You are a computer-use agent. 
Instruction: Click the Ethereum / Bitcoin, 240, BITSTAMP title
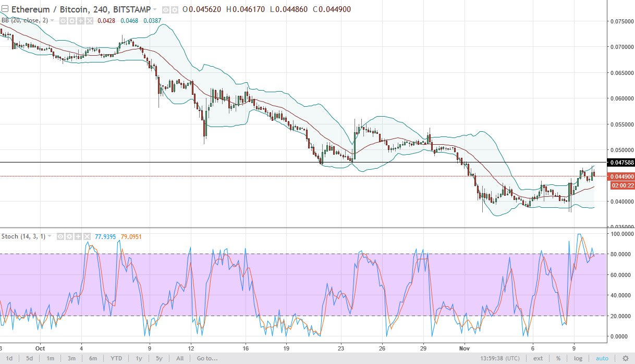[x=81, y=9]
